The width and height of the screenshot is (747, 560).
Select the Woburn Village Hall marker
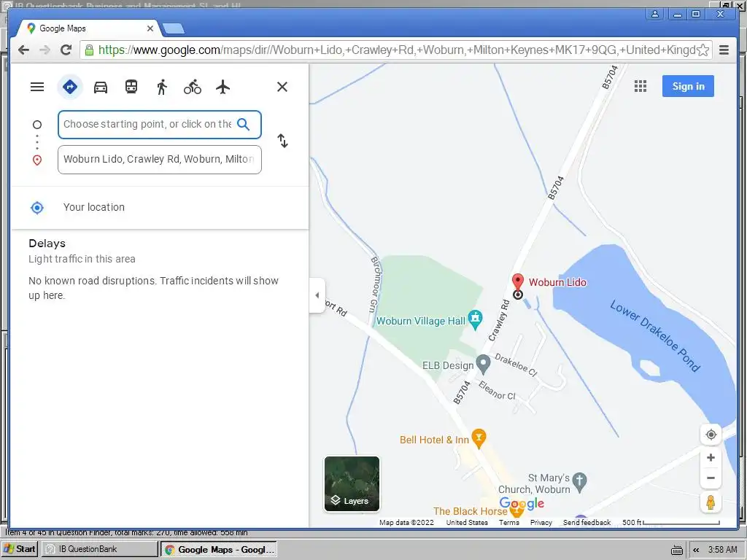[x=475, y=319]
